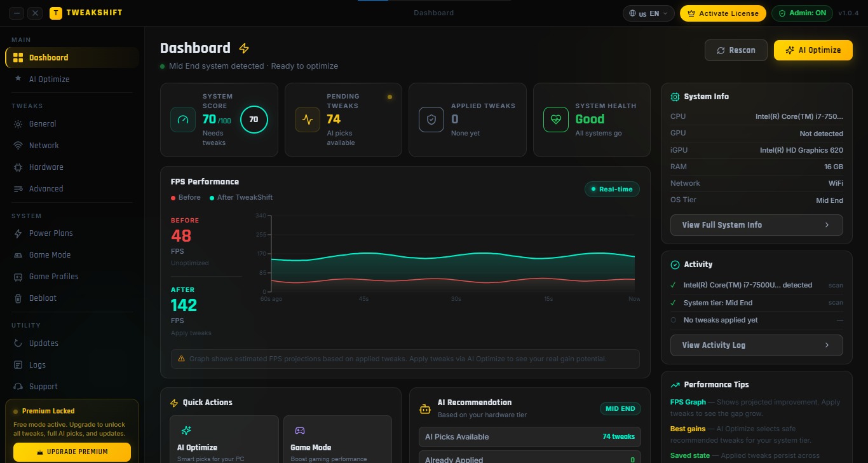The width and height of the screenshot is (868, 463).
Task: Click the Advanced sliders icon in sidebar
Action: point(18,189)
